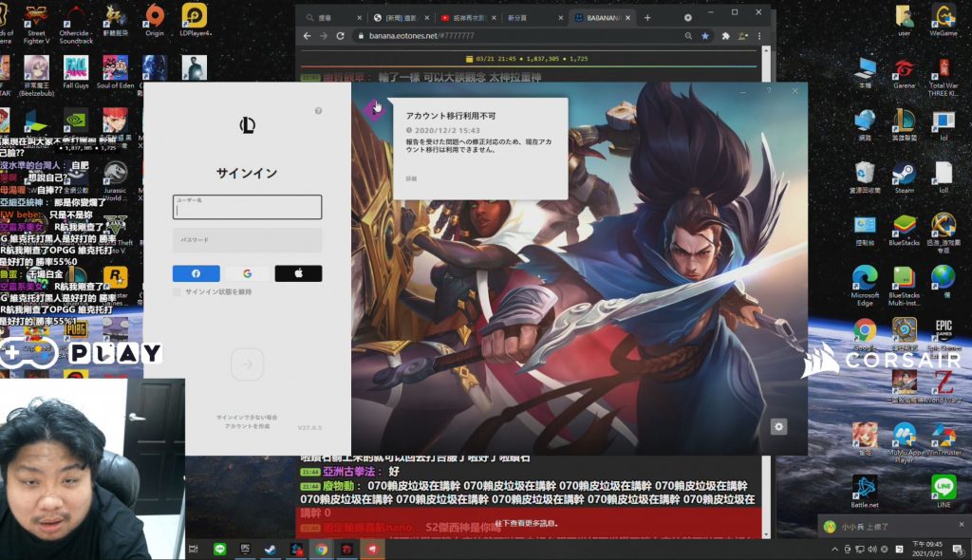The height and width of the screenshot is (560, 972).
Task: Open launcher settings gear icon
Action: point(779,427)
